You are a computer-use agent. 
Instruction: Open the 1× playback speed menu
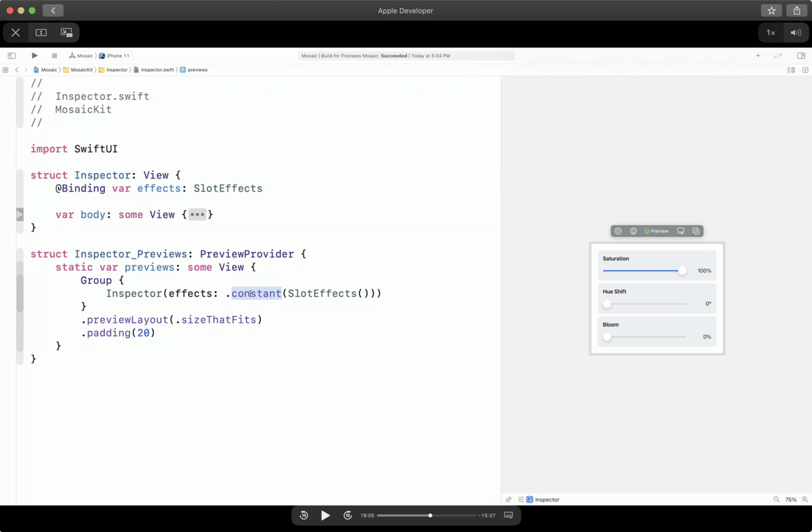(771, 32)
